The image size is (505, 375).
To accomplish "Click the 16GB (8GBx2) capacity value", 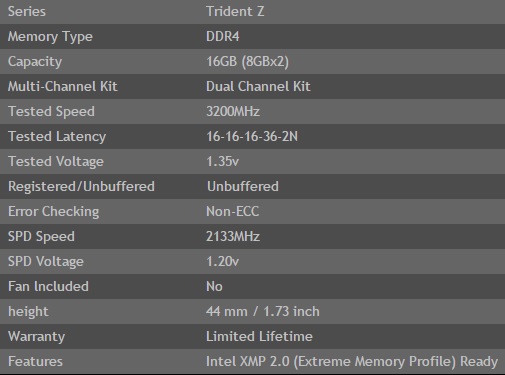I will click(247, 62).
